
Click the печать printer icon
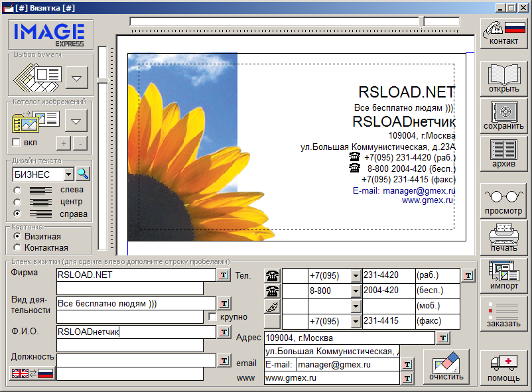[x=504, y=238]
